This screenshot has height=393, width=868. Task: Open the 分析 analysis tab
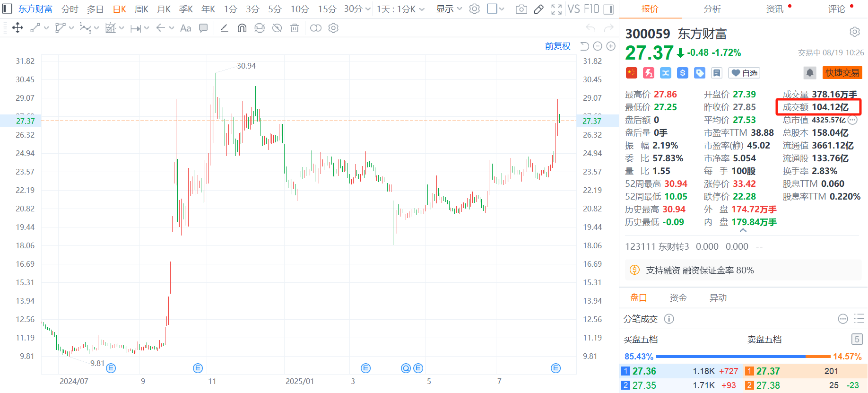[712, 9]
